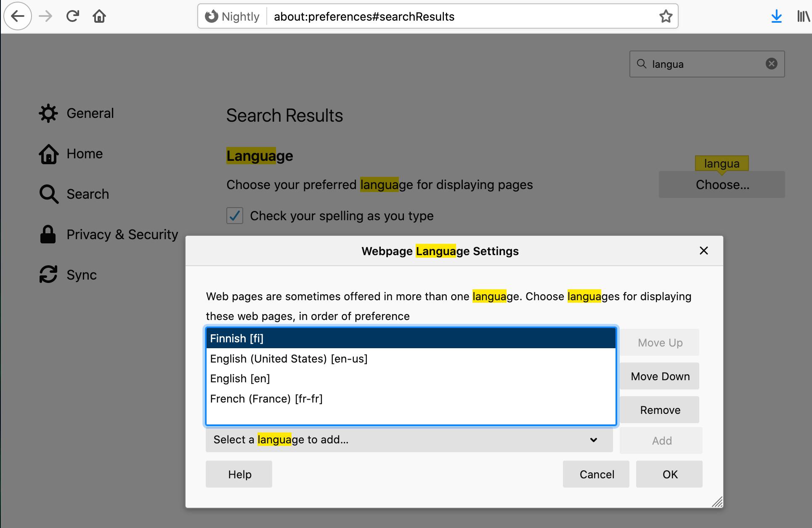The width and height of the screenshot is (812, 528).
Task: Clear the search field using the X icon
Action: pos(771,64)
